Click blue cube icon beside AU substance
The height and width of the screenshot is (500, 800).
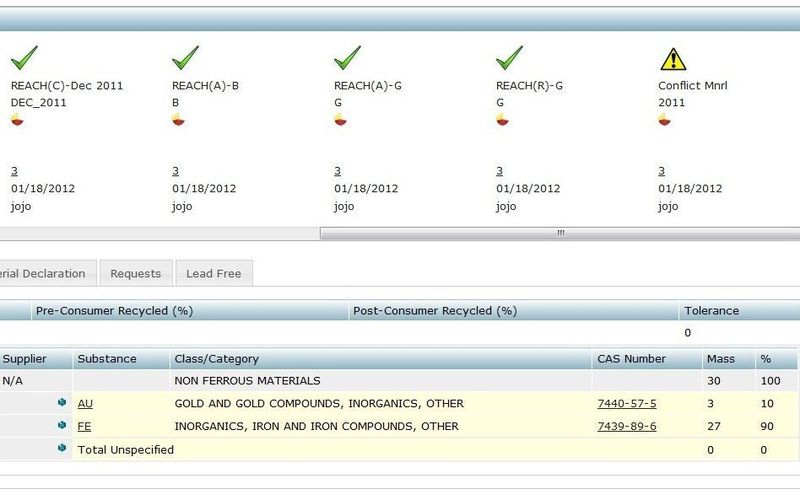[62, 403]
